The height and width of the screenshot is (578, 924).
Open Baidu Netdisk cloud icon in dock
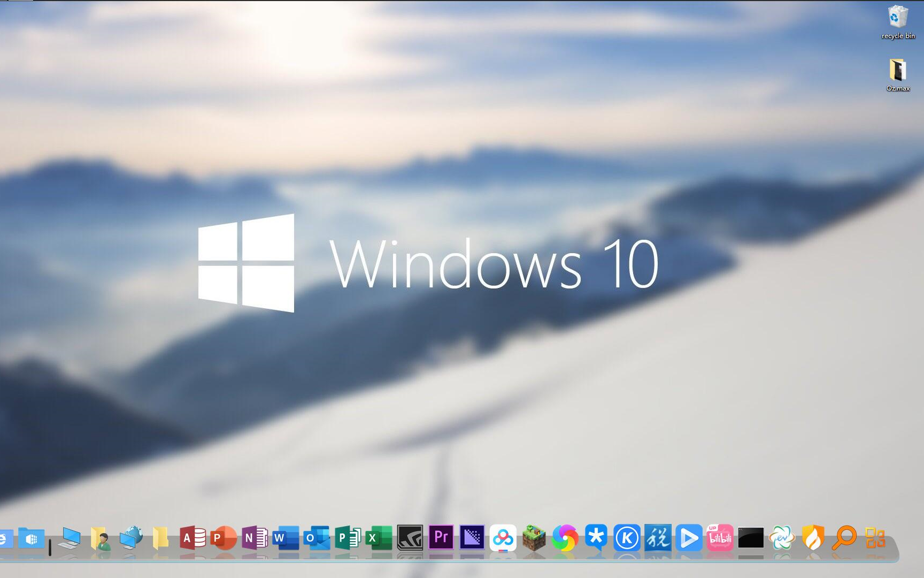pyautogui.click(x=503, y=538)
